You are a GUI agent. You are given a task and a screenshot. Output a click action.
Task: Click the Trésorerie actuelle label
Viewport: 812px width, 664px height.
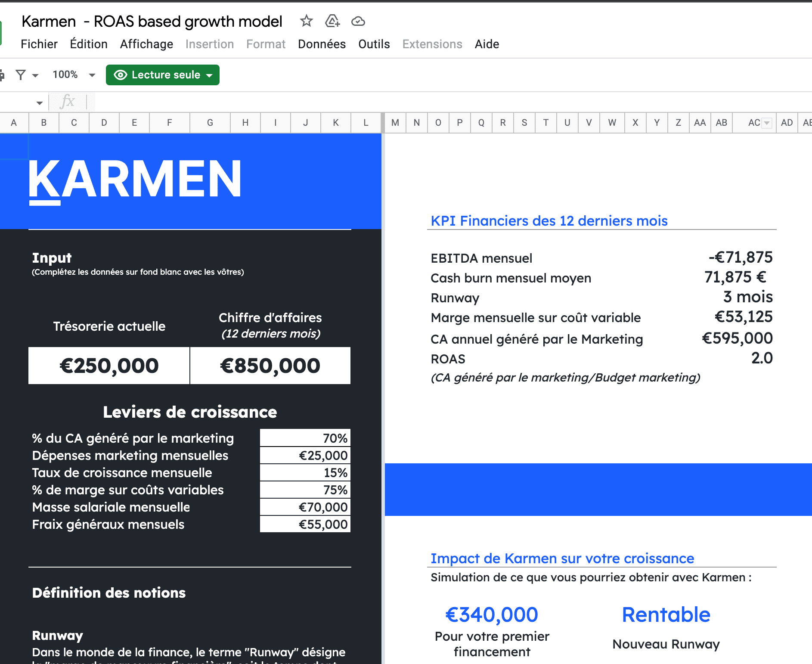(109, 326)
